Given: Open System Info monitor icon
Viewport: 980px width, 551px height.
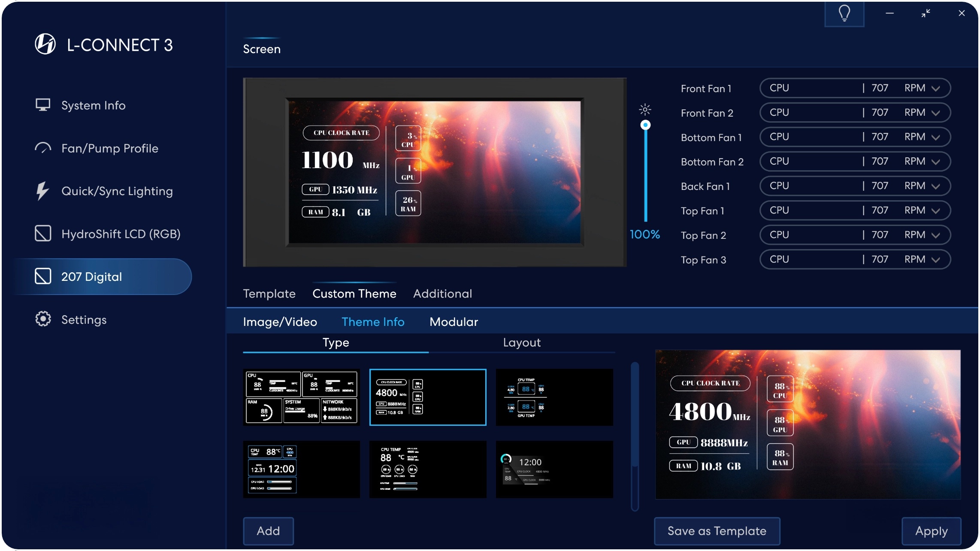Looking at the screenshot, I should click(x=43, y=105).
